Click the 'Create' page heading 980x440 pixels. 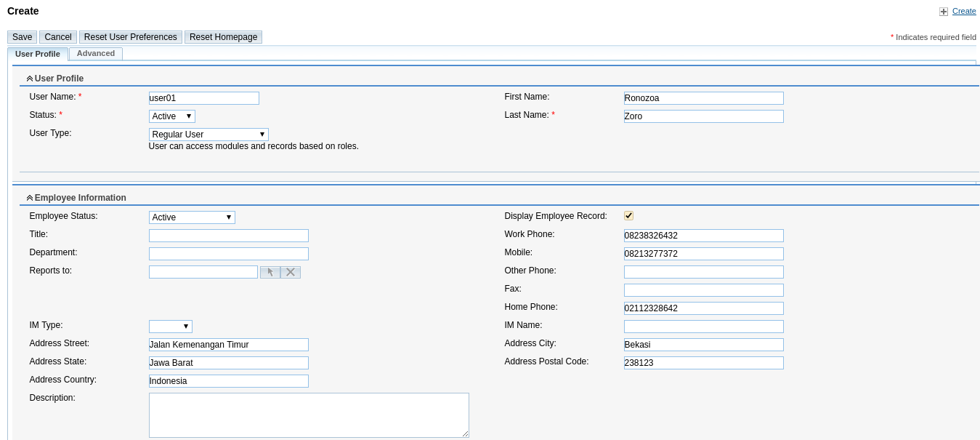(23, 11)
